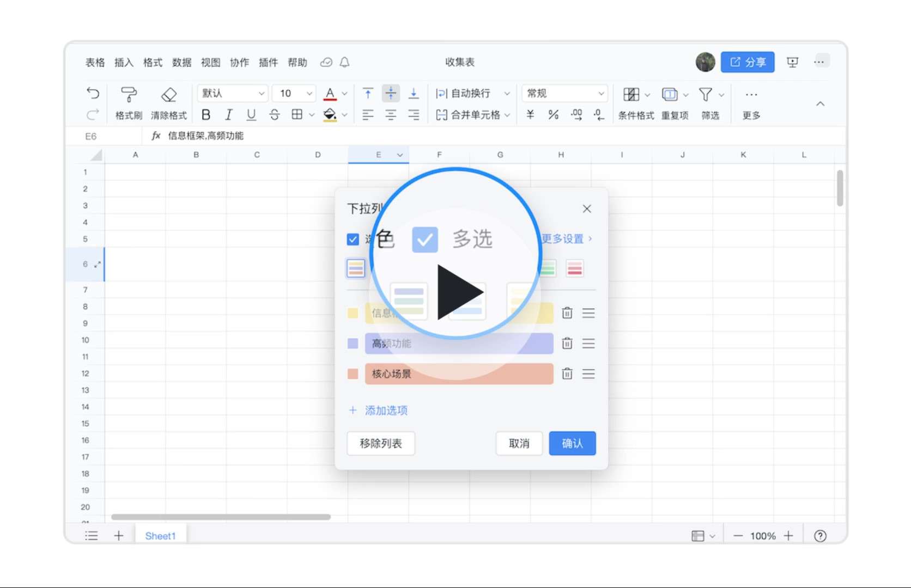Expand font color dropdown arrow

point(344,94)
